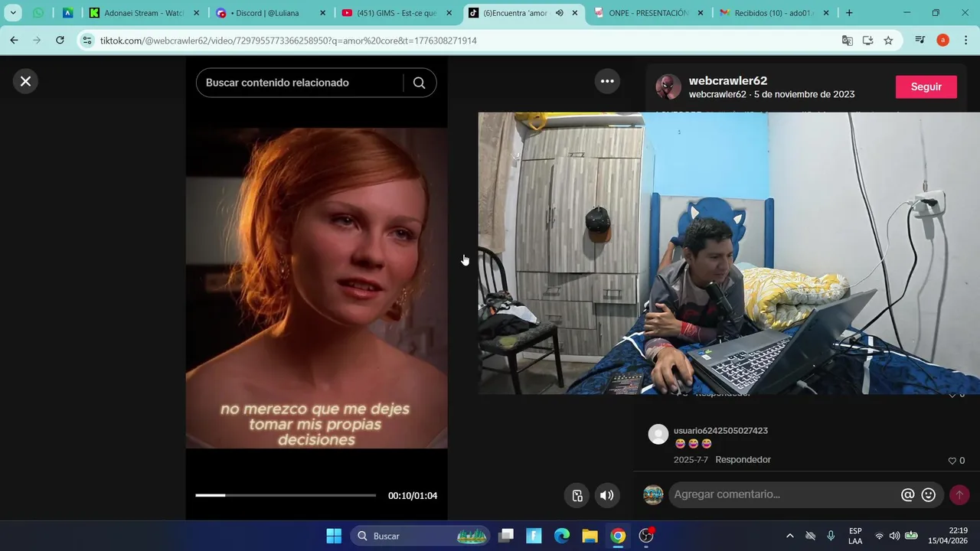Viewport: 980px width, 551px height.
Task: Open the Chrome tab search dropdown
Action: (x=13, y=13)
